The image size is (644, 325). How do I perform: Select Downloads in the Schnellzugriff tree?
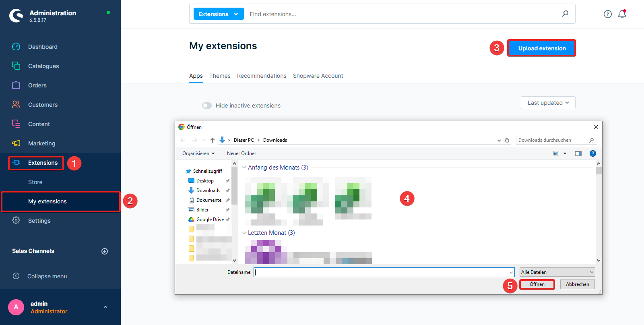tap(208, 190)
